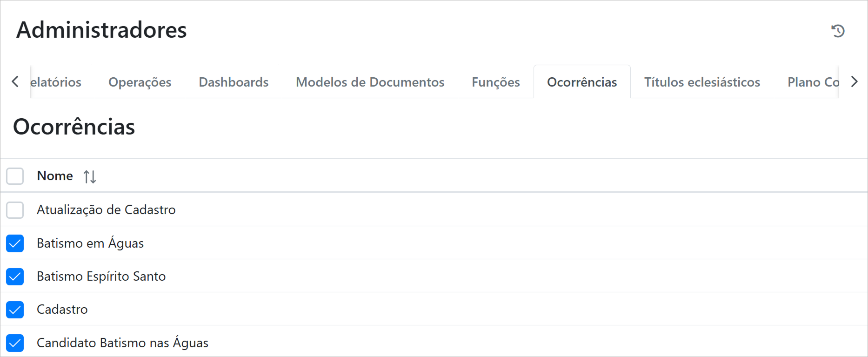The height and width of the screenshot is (357, 868).
Task: Click the history clock icon
Action: (x=838, y=31)
